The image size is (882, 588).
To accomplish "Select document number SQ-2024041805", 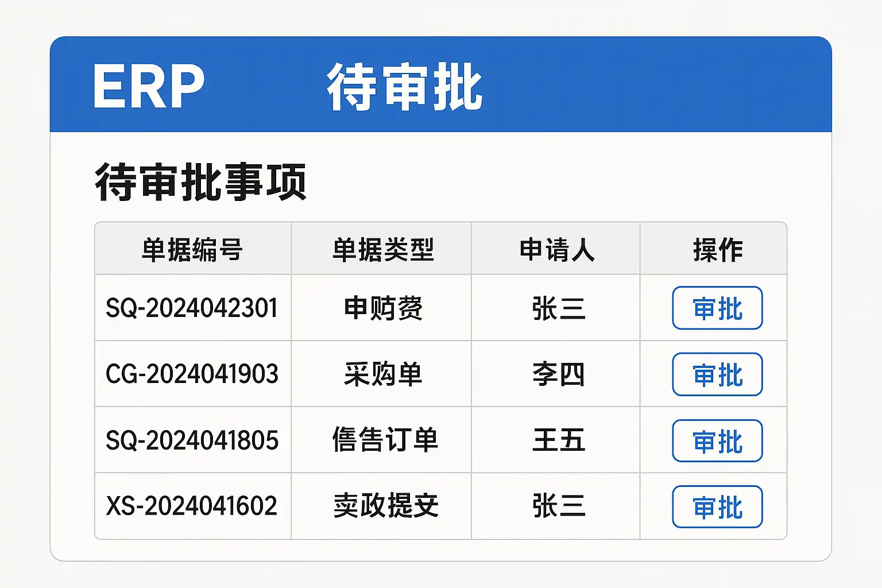I will point(192,440).
